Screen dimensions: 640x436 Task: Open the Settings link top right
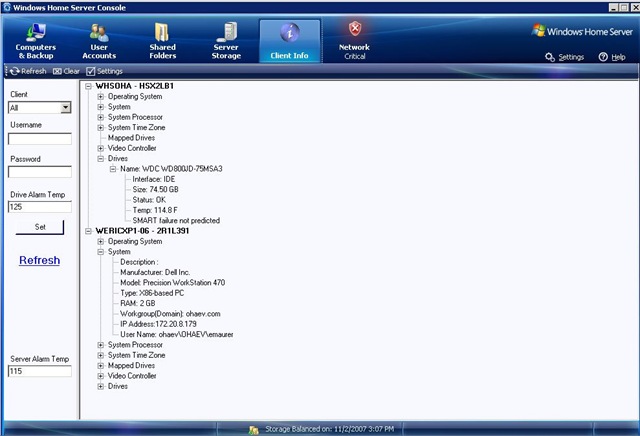pyautogui.click(x=571, y=57)
